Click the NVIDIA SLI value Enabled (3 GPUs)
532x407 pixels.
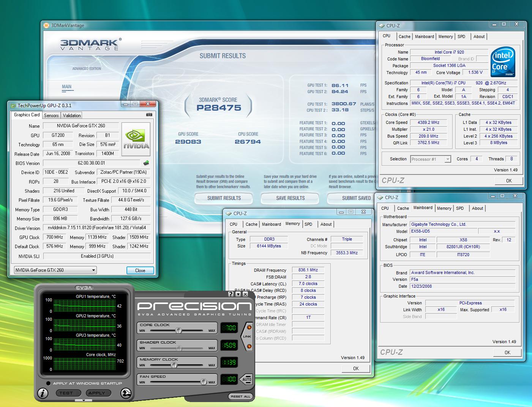pos(97,256)
